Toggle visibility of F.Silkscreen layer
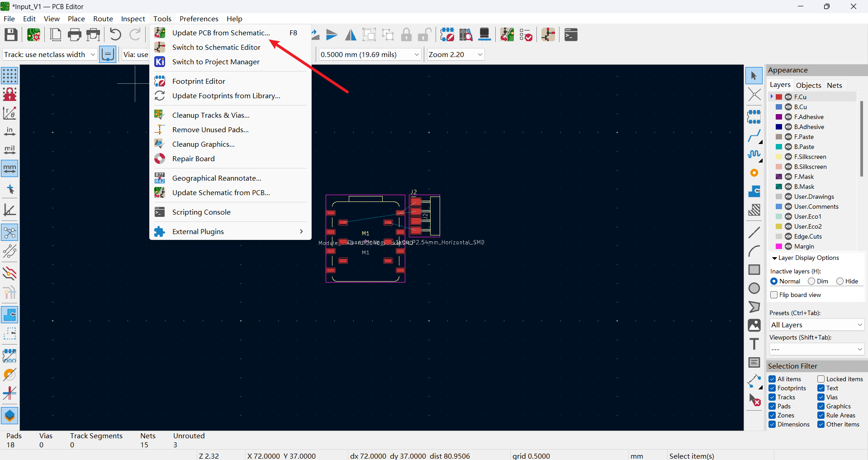The width and height of the screenshot is (868, 460). tap(788, 157)
